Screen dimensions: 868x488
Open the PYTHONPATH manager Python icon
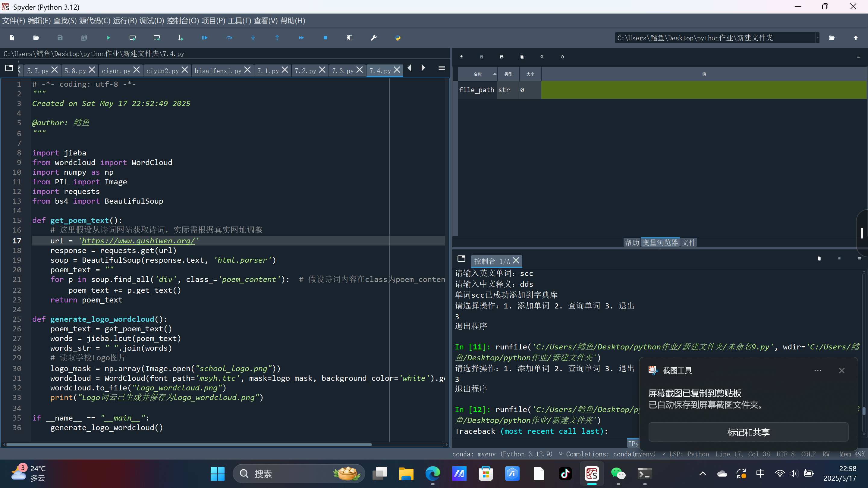point(398,38)
